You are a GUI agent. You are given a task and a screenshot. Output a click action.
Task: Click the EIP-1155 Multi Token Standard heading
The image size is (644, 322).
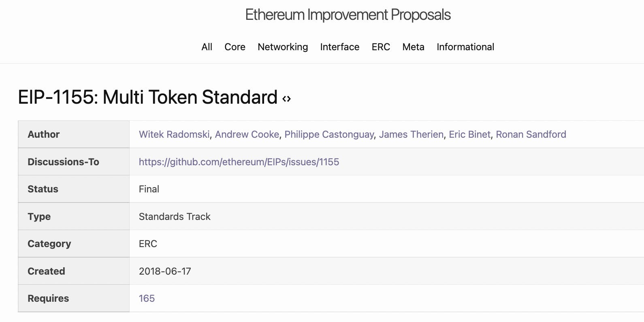[x=147, y=98]
